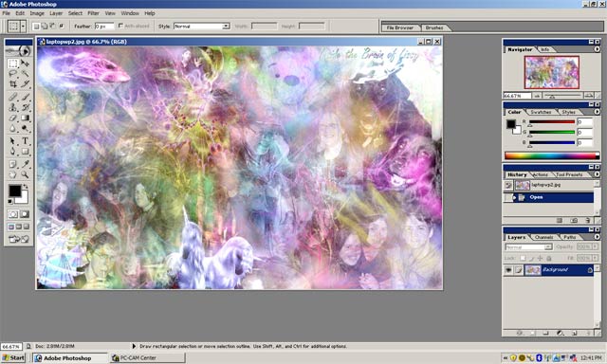
Task: Click the Start button in taskbar
Action: [x=13, y=357]
